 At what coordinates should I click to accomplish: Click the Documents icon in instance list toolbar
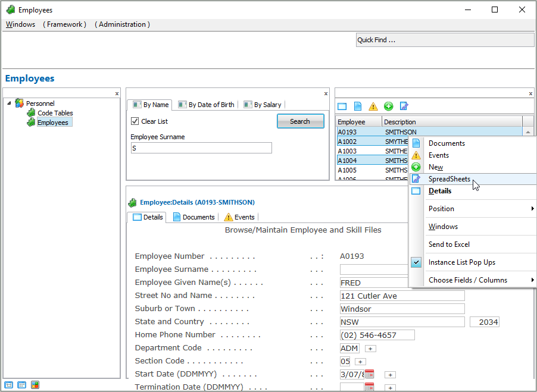point(358,106)
